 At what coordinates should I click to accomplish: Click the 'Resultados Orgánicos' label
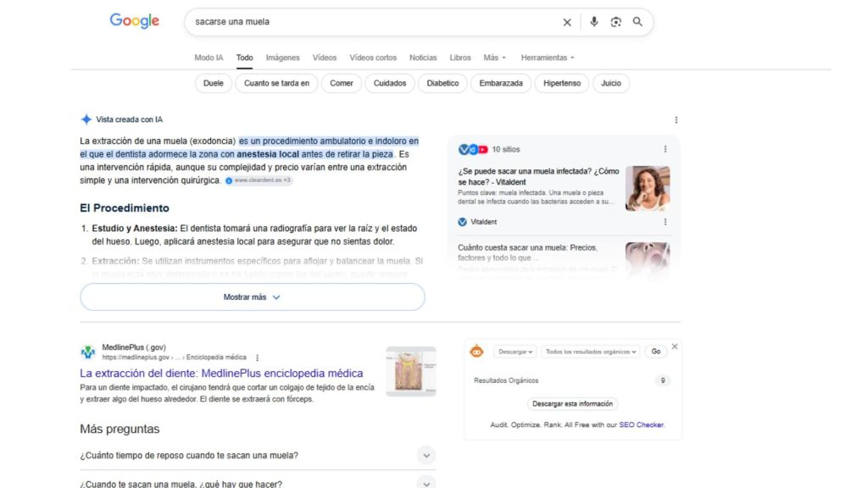coord(506,380)
